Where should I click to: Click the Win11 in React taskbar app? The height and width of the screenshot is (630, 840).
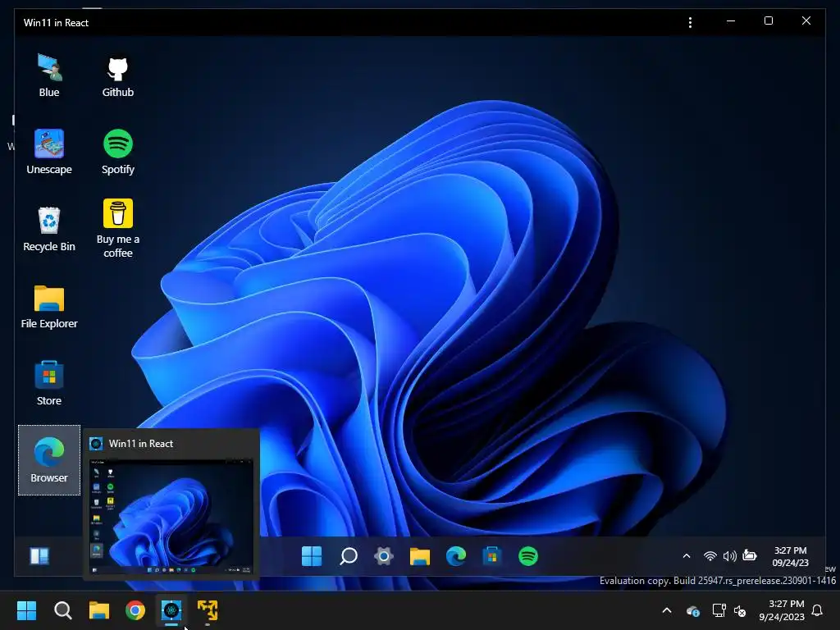point(171,610)
